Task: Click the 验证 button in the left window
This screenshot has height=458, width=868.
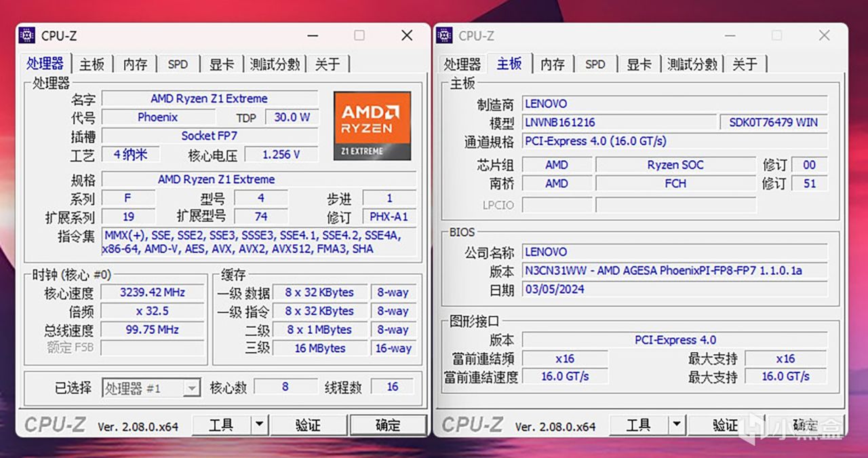Action: click(309, 425)
